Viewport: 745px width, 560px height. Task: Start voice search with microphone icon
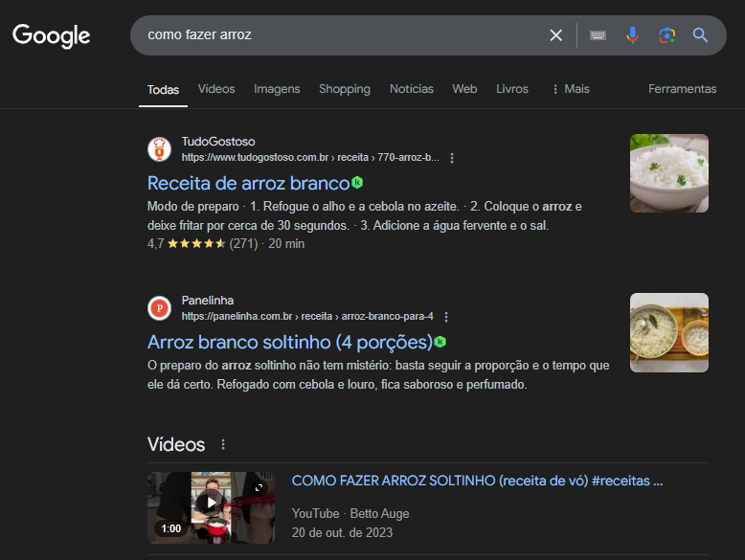pyautogui.click(x=632, y=35)
